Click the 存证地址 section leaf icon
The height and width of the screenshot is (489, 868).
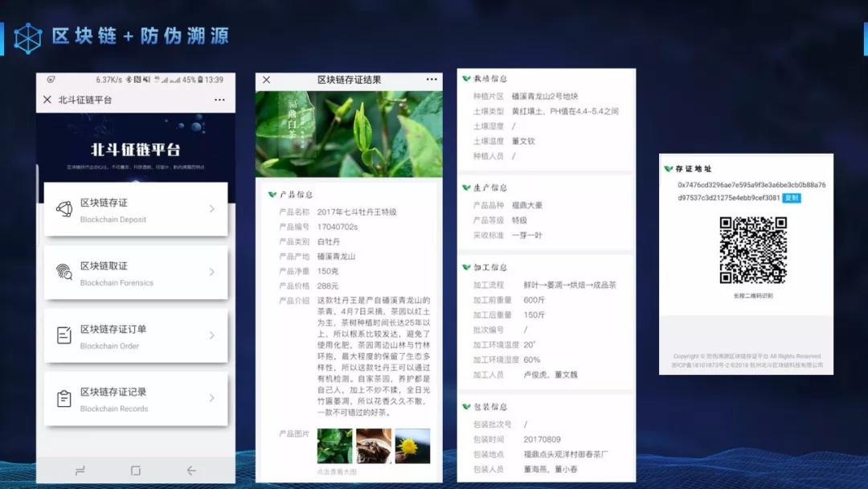tap(669, 169)
